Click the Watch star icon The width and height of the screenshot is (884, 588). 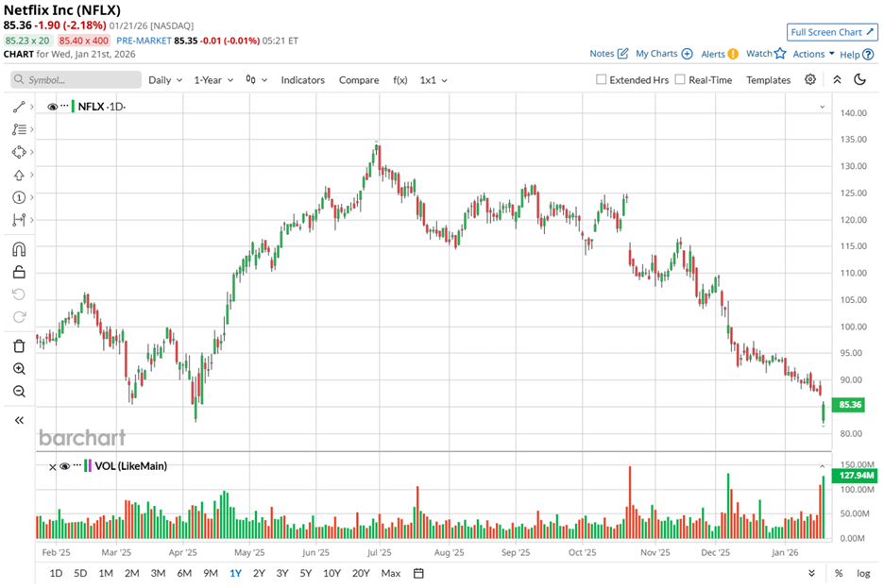point(780,54)
